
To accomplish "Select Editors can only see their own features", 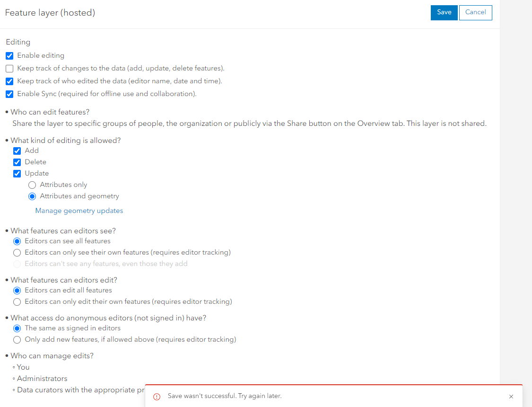I will [17, 253].
